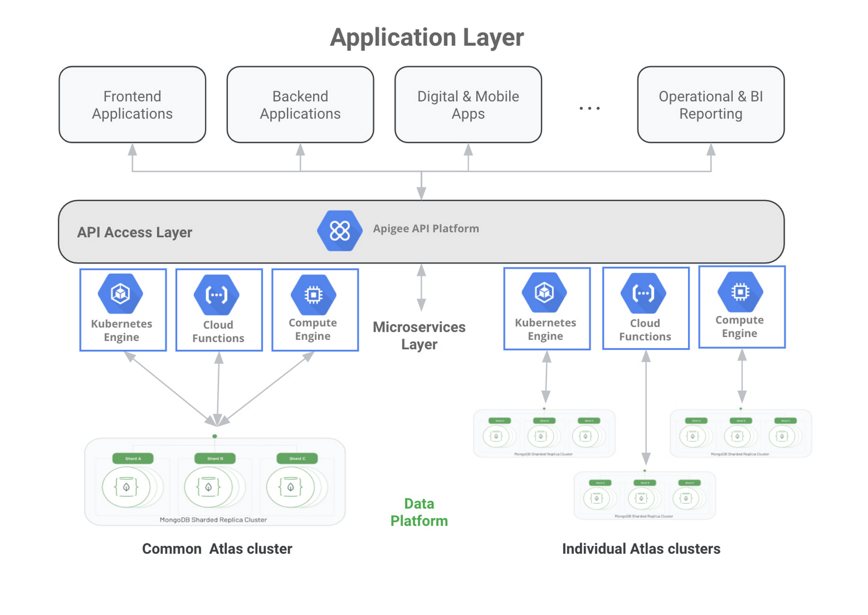Toggle the Shard B label in Common cluster

(x=215, y=458)
